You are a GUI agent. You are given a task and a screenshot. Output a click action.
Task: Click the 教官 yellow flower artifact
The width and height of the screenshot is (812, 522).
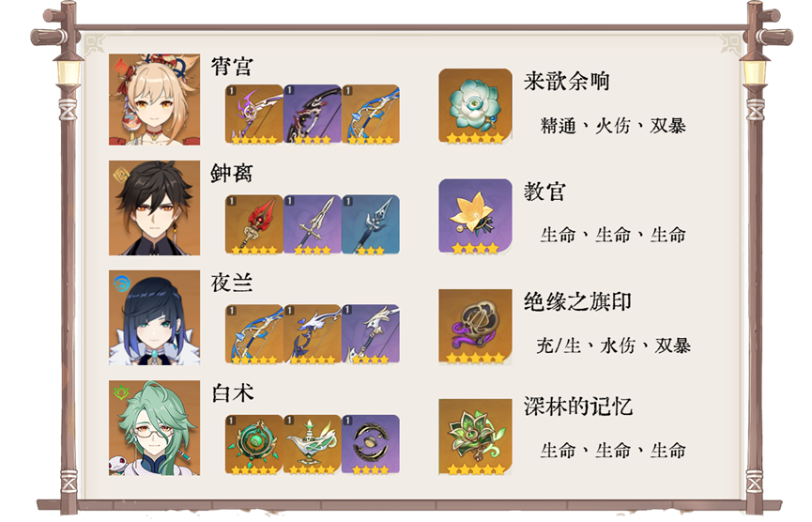pyautogui.click(x=475, y=217)
